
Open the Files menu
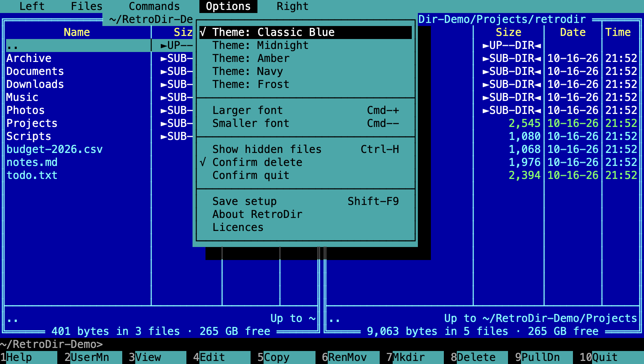coord(87,6)
